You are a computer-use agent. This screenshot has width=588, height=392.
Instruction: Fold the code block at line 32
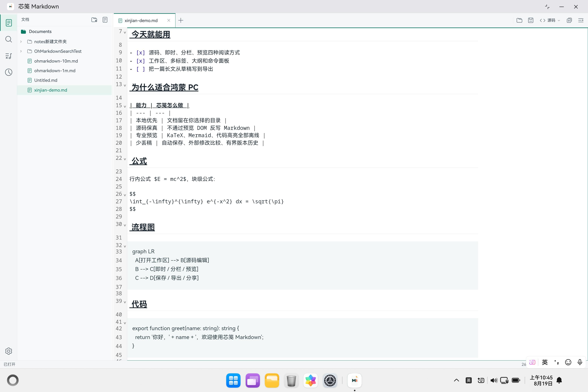(x=125, y=246)
